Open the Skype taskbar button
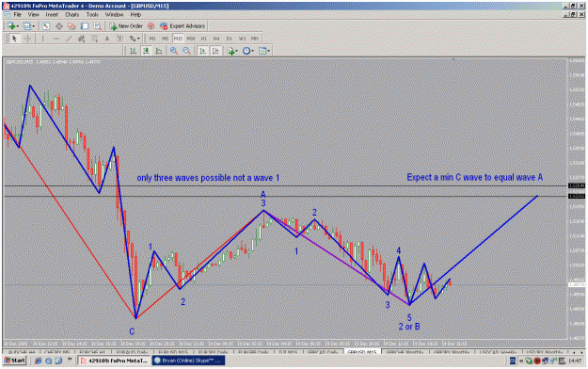Screen dimensions: 588x369 pos(188,361)
